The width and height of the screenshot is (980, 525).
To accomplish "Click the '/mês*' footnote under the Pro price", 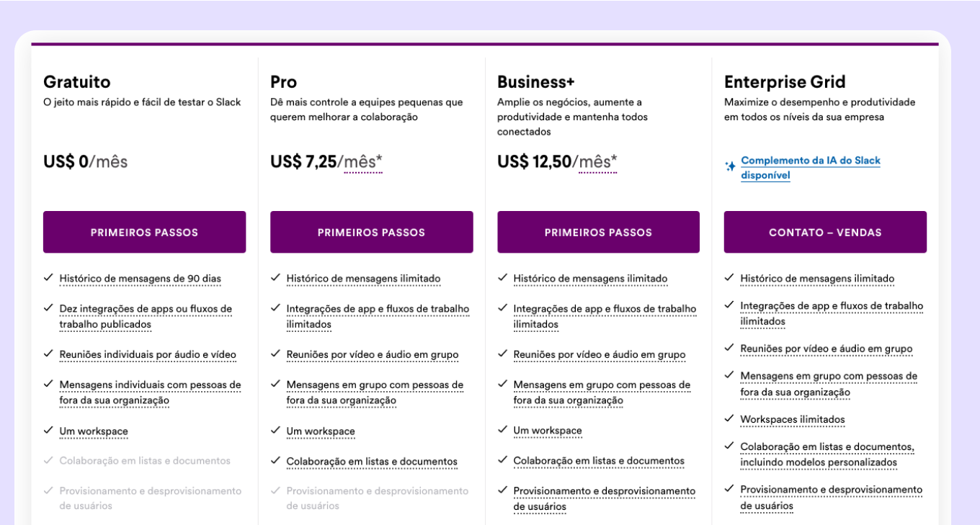I will [360, 162].
